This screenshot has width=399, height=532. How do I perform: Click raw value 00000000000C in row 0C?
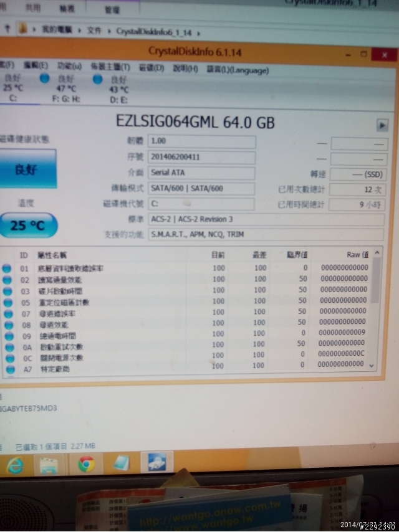pyautogui.click(x=341, y=354)
